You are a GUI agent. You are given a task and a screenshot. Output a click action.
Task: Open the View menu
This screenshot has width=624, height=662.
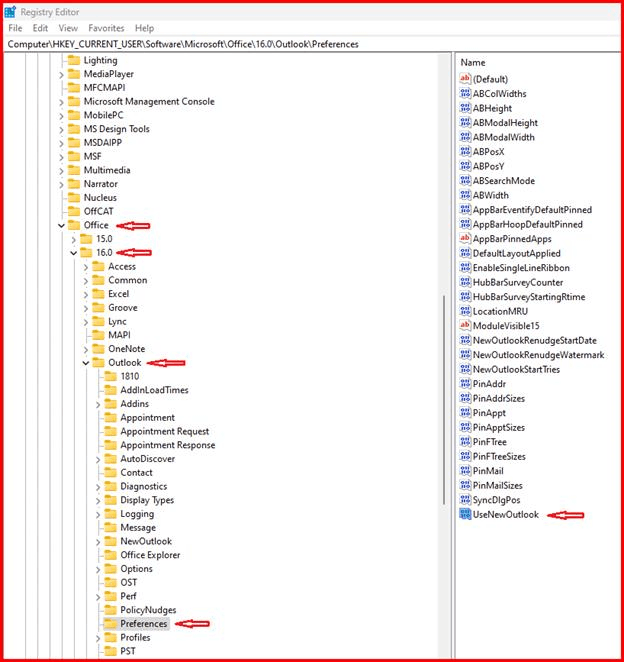click(68, 28)
